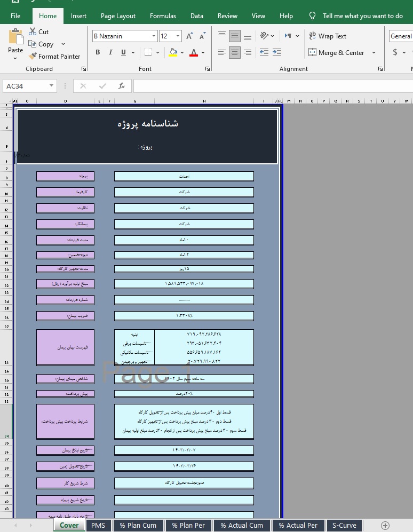Open the font name dropdown B Nazanin
The image size is (413, 532).
tap(154, 36)
